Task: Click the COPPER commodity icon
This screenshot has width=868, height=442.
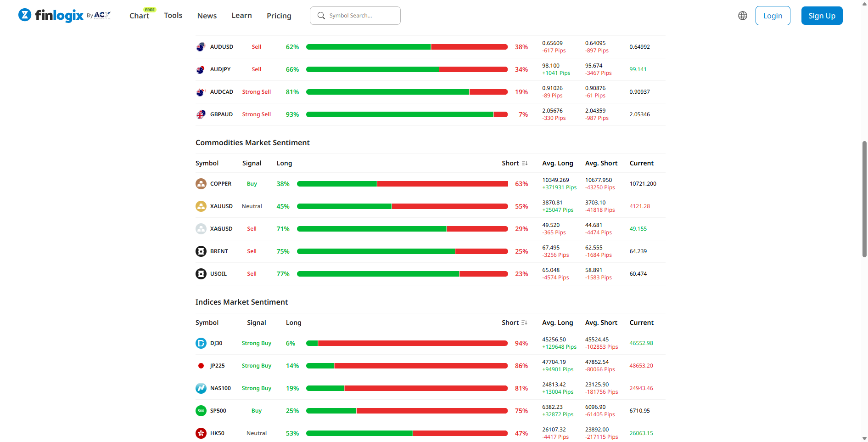Action: 201,184
